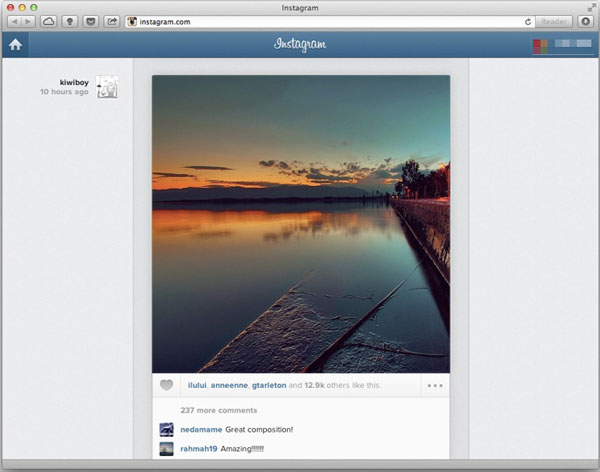Click rahmah19's commenter avatar
This screenshot has height=472, width=600.
click(x=166, y=449)
